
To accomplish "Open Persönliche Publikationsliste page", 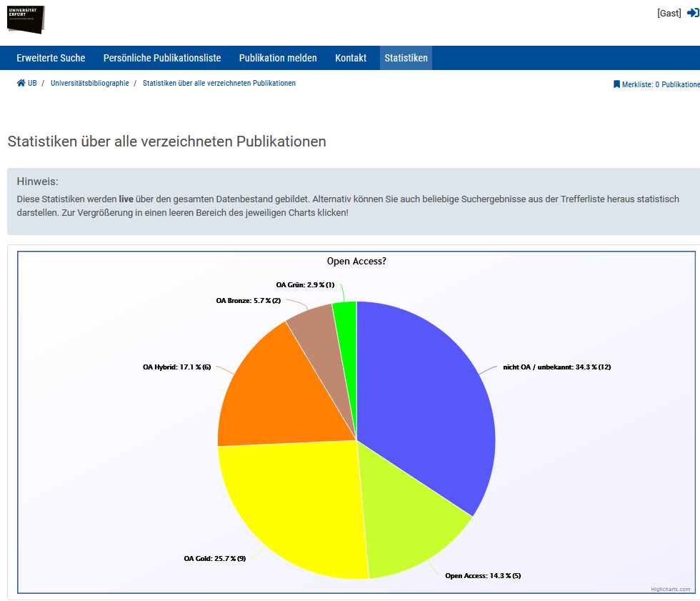I will point(162,58).
